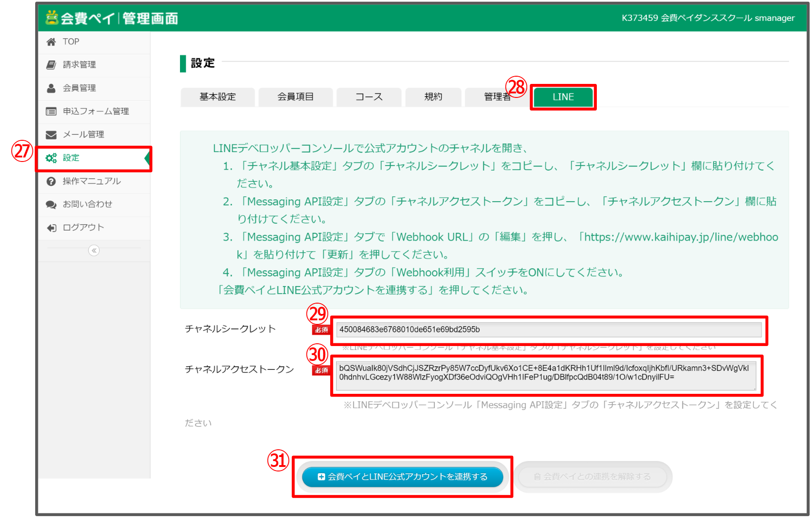The width and height of the screenshot is (812, 517).
Task: Click the 会員管理 person icon
Action: 51,88
